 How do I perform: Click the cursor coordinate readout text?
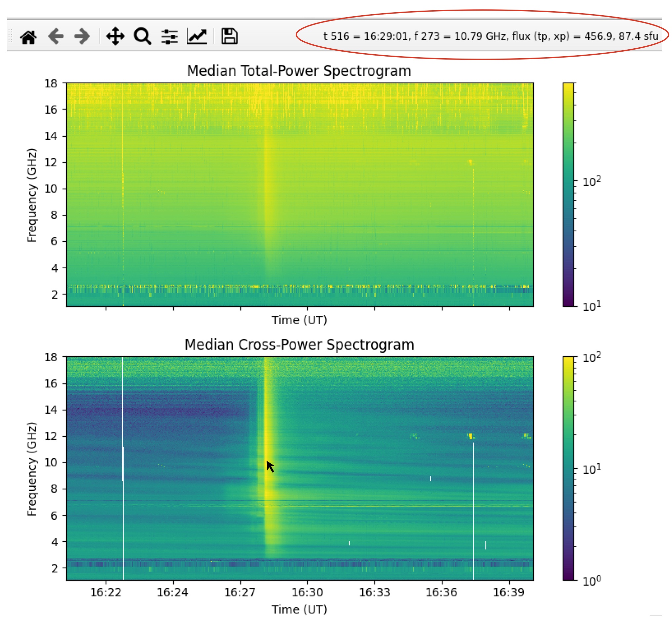(491, 36)
